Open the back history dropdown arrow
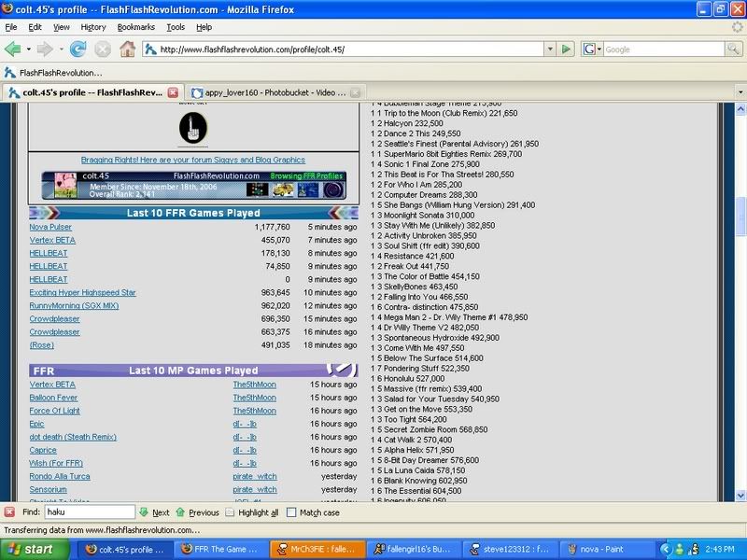 pos(29,49)
